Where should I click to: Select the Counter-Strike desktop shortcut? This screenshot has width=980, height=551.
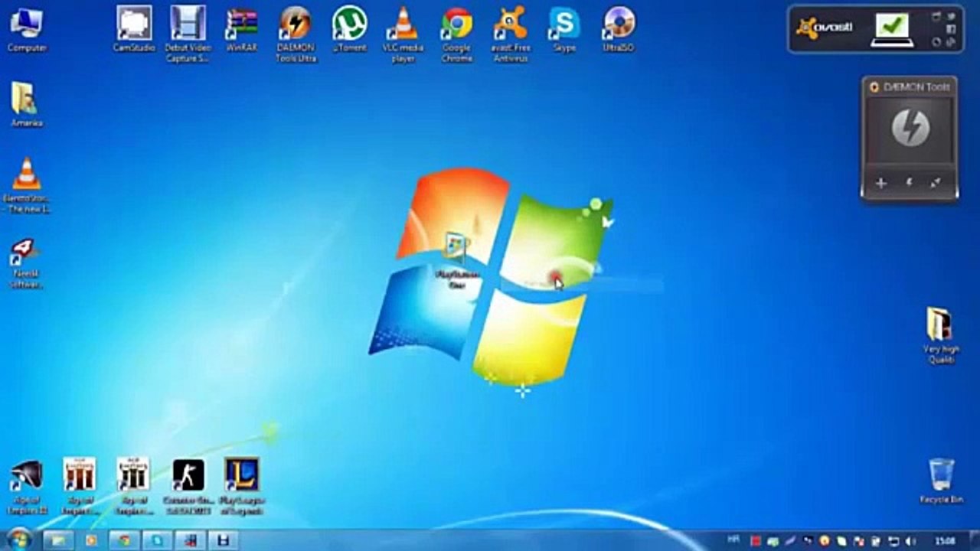[x=188, y=485]
